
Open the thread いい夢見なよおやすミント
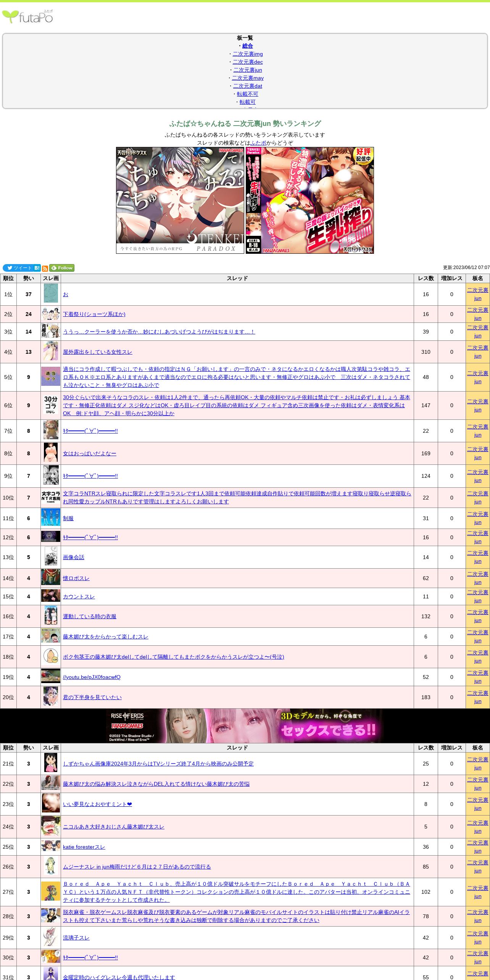97,804
